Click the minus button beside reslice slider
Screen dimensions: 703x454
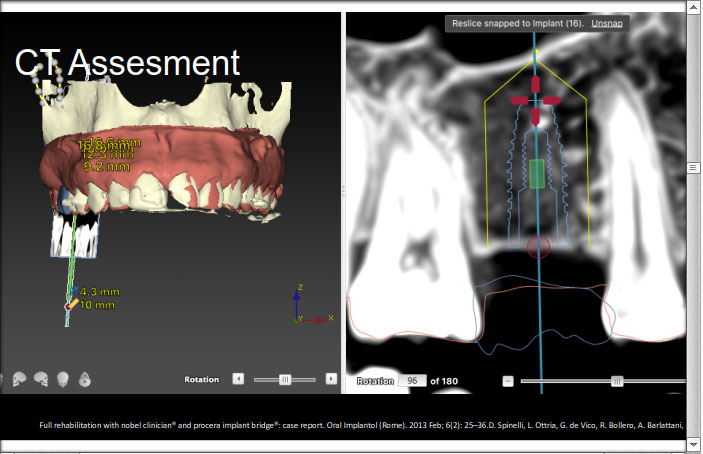pos(508,381)
